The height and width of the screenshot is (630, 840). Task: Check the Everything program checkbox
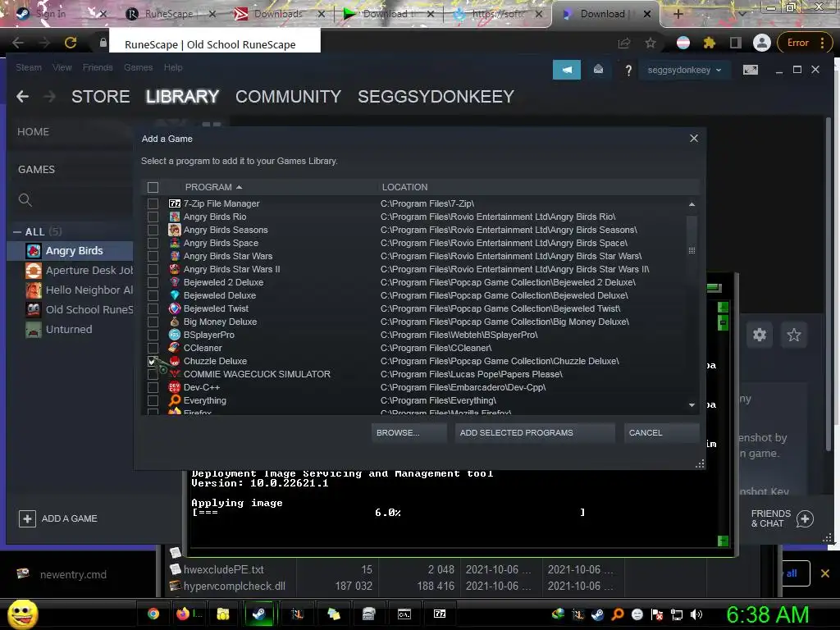click(x=153, y=400)
